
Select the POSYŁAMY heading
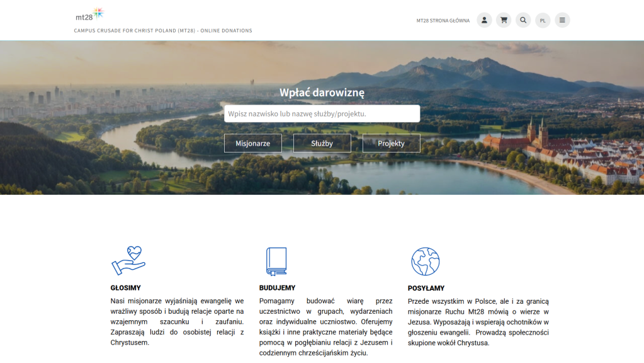click(x=426, y=288)
